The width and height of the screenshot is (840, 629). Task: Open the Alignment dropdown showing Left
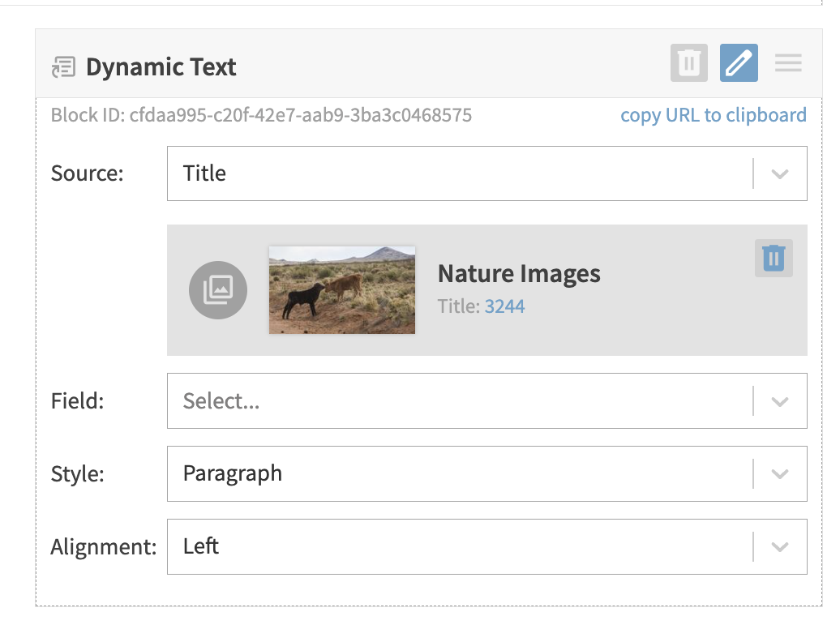point(458,546)
